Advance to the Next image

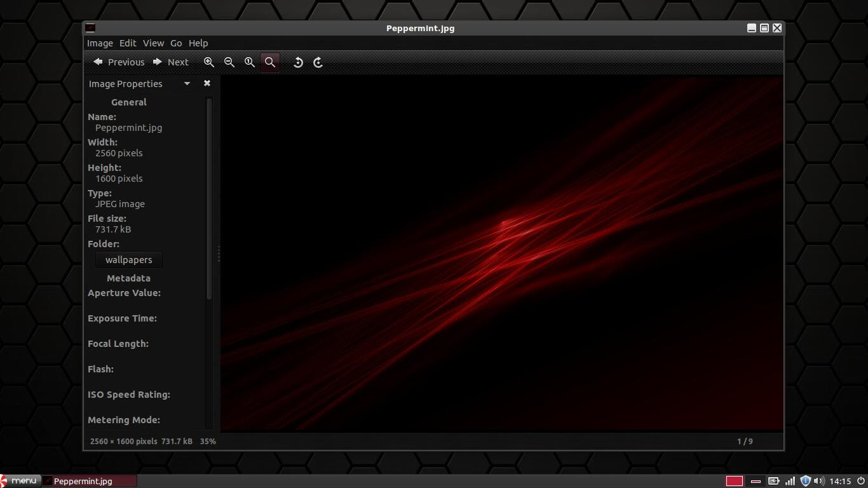171,62
